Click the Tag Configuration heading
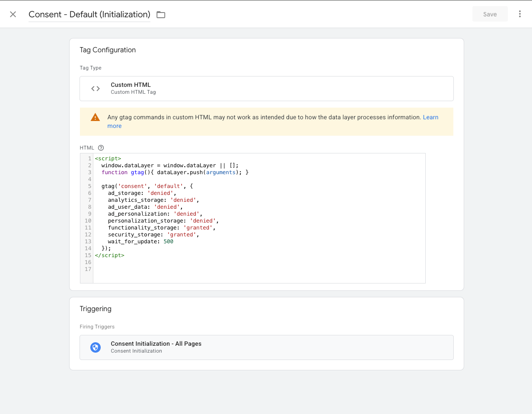Image resolution: width=532 pixels, height=414 pixels. pyautogui.click(x=108, y=50)
